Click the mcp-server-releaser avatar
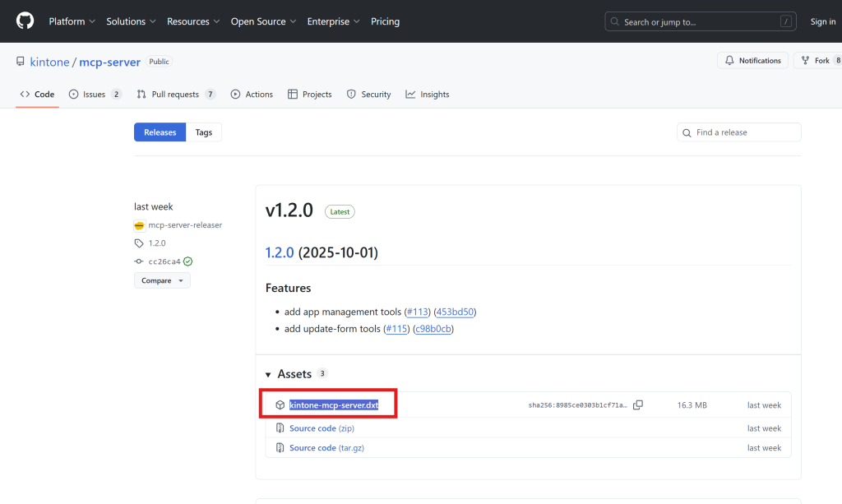The width and height of the screenshot is (842, 504). [140, 225]
